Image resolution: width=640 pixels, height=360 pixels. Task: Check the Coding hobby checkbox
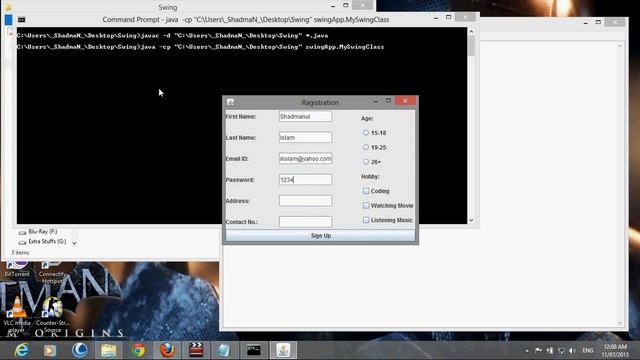pos(366,191)
